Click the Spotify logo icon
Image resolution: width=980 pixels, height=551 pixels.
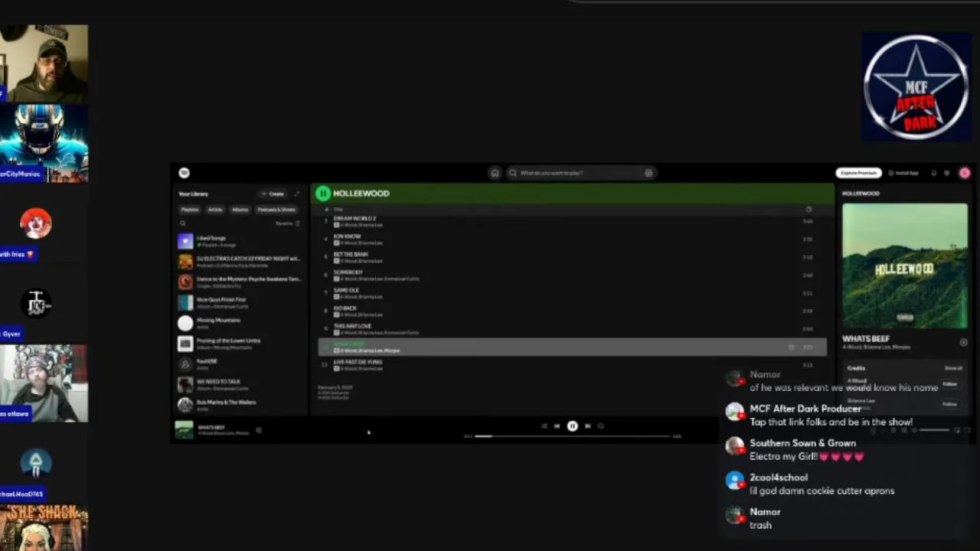[184, 173]
